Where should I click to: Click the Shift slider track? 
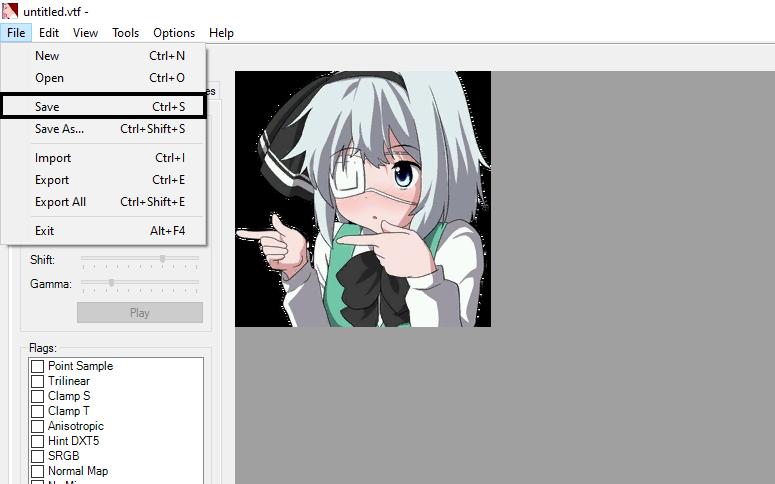140,259
